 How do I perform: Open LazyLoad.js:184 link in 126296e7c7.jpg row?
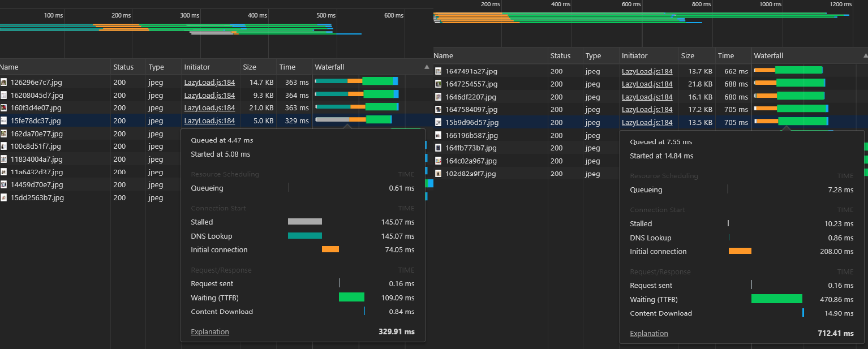click(x=209, y=82)
